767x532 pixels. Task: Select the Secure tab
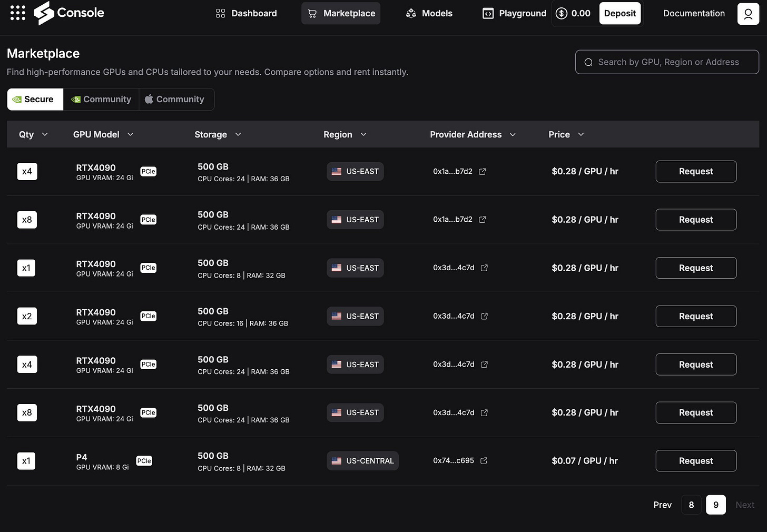35,100
